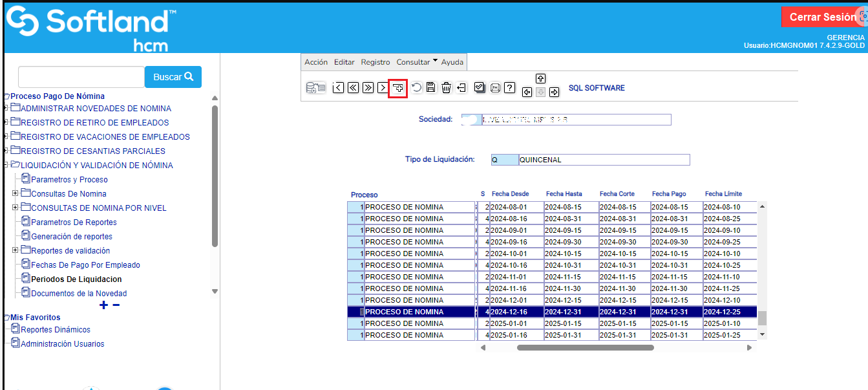Open the Acción menu
The image size is (868, 390).
click(x=316, y=62)
